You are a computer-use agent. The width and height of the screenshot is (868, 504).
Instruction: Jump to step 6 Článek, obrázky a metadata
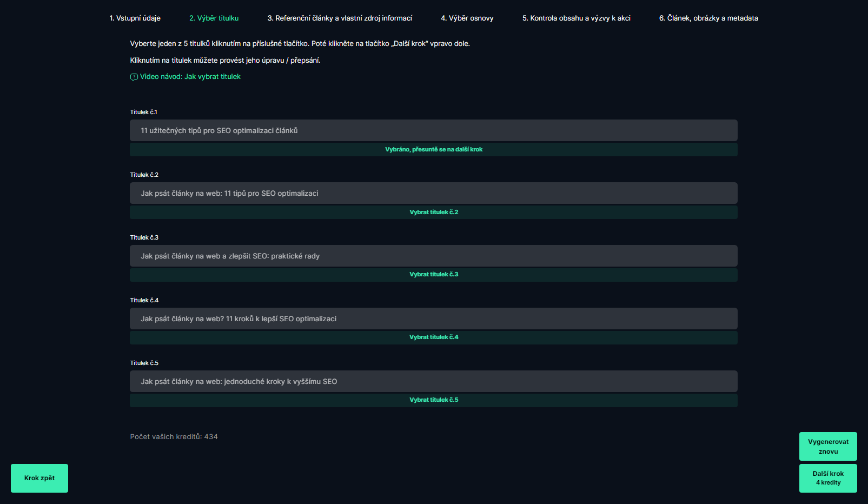708,18
